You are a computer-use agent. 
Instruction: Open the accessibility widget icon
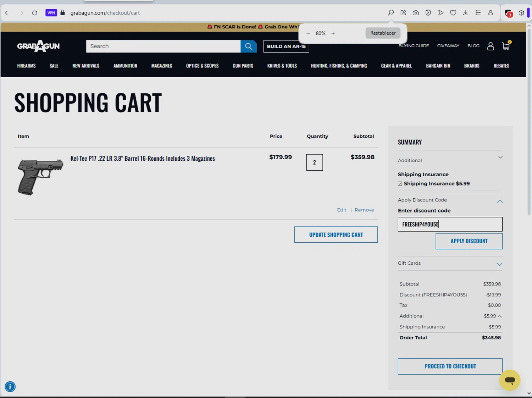point(10,387)
